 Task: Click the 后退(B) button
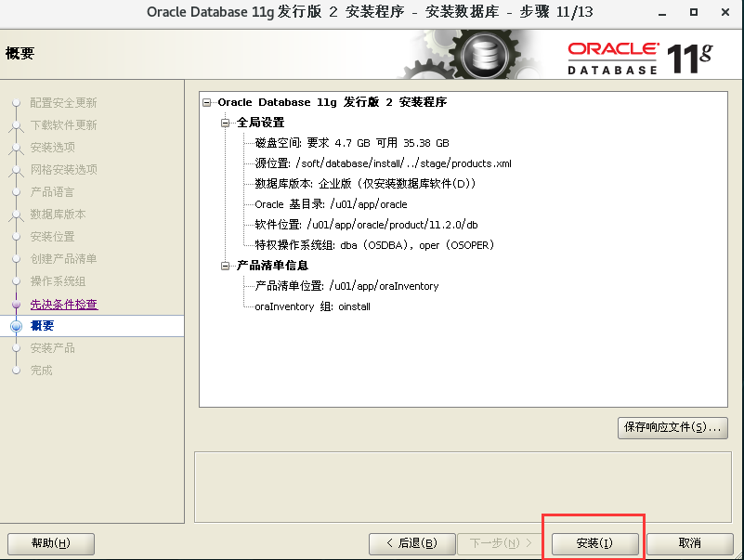411,544
